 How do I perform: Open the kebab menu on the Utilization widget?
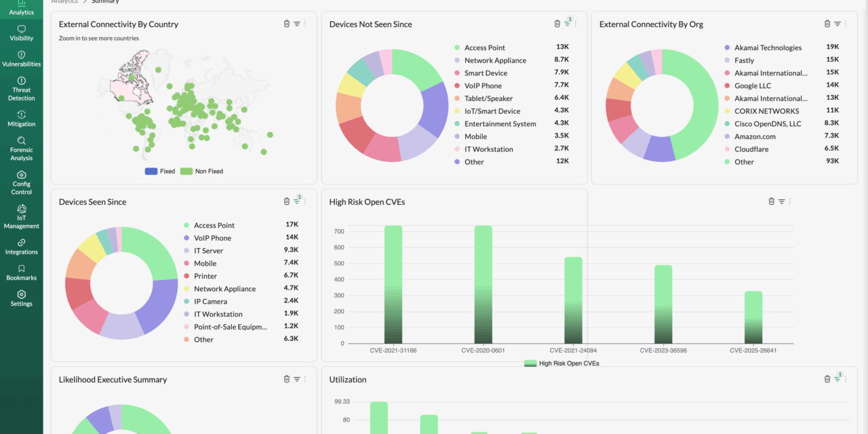pyautogui.click(x=846, y=379)
